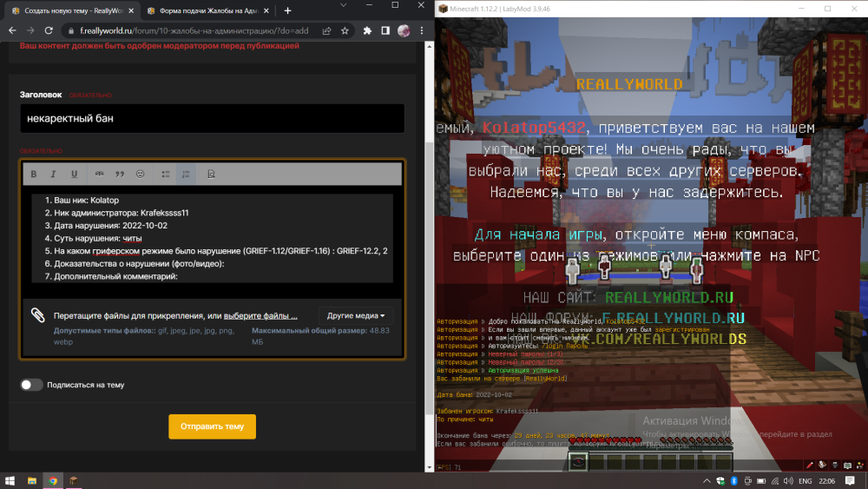868x489 pixels.
Task: Go back in Chrome browser
Action: [x=12, y=31]
